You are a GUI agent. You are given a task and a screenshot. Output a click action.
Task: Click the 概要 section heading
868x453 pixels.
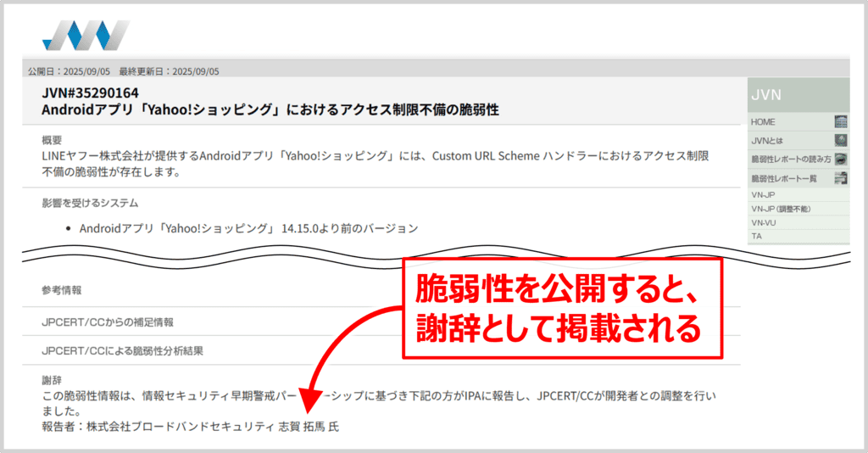52,140
